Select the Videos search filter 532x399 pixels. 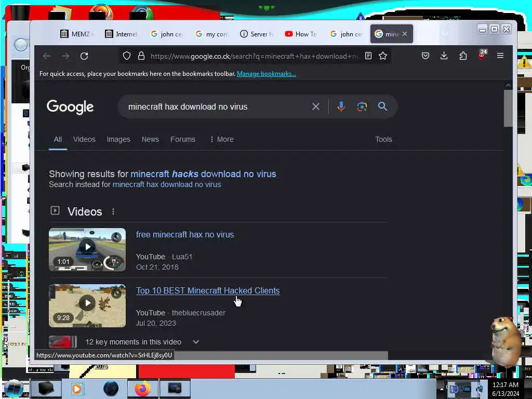click(x=84, y=139)
